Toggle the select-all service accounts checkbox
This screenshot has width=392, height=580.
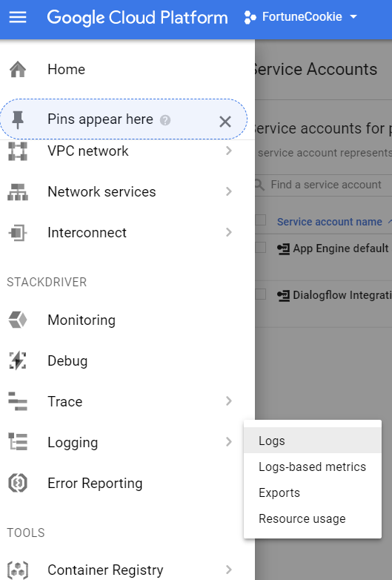coord(261,220)
